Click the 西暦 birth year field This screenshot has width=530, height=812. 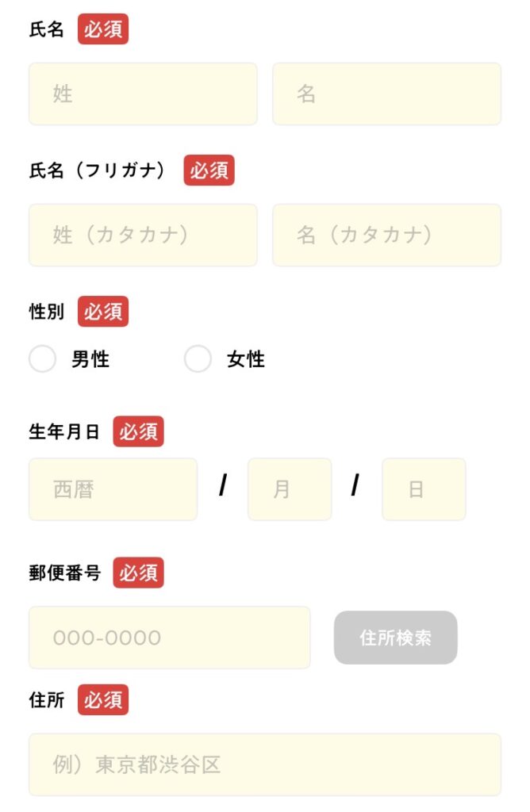click(x=113, y=489)
